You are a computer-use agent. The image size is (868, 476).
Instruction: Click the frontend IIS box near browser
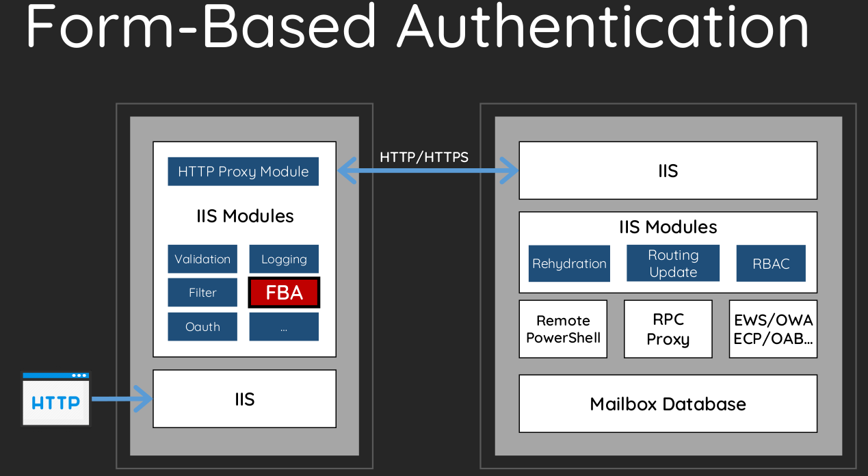tap(244, 399)
